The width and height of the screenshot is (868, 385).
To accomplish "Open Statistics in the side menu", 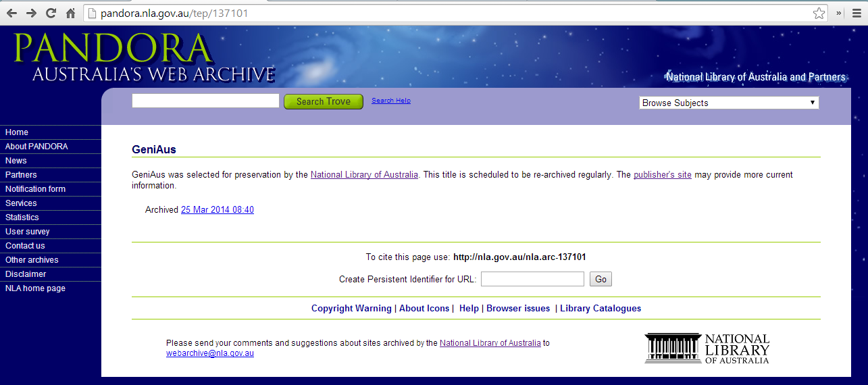I will 51,217.
